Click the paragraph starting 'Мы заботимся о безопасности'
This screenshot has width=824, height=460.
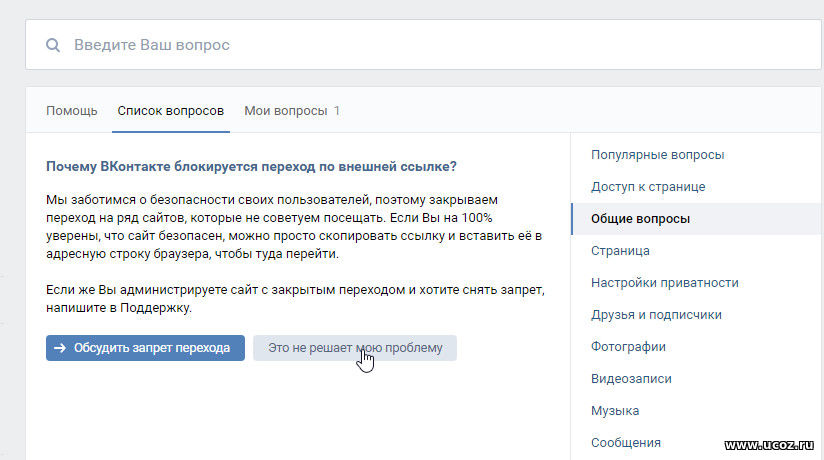coord(294,227)
